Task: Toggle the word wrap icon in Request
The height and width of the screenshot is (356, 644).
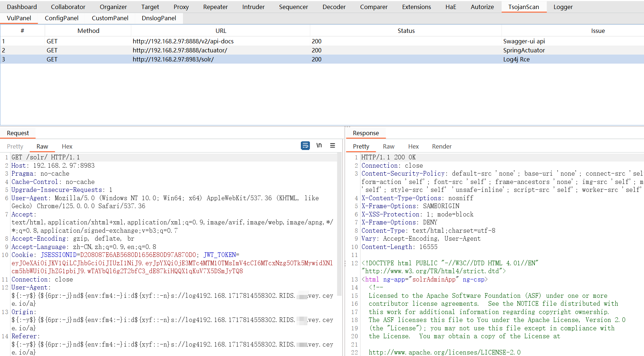Action: [x=305, y=146]
